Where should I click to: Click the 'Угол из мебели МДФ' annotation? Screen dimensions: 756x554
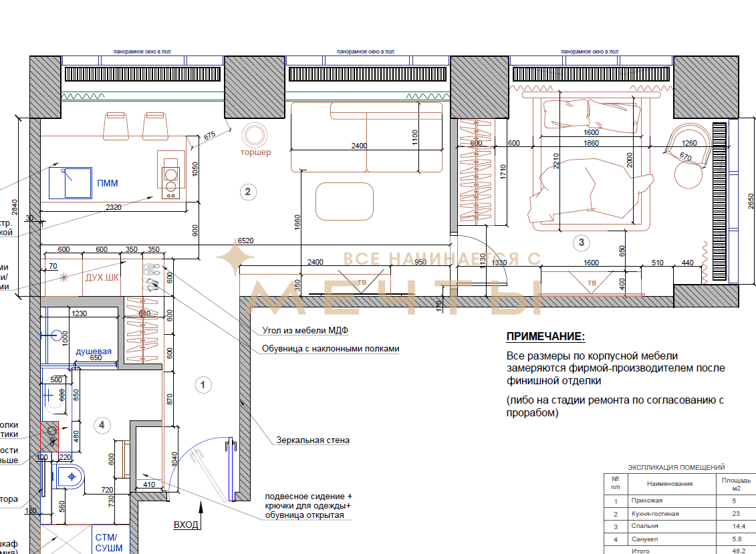[305, 330]
